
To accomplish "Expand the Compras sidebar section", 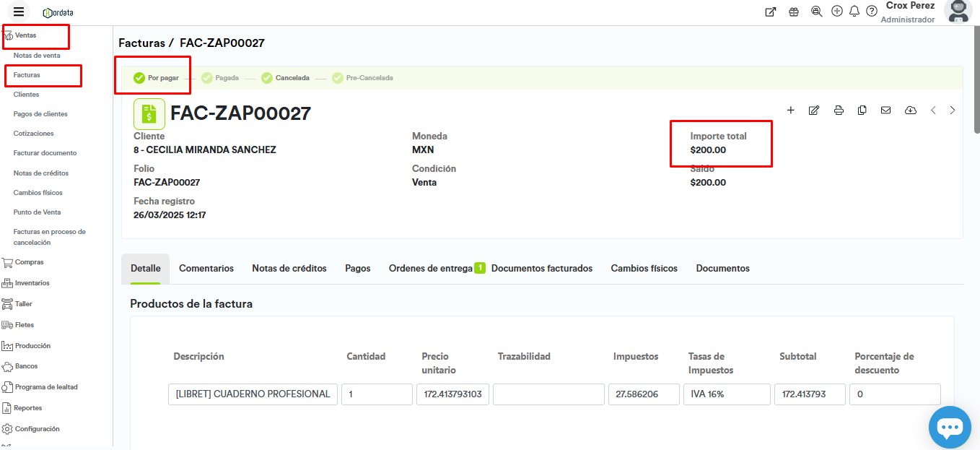I will [x=29, y=262].
